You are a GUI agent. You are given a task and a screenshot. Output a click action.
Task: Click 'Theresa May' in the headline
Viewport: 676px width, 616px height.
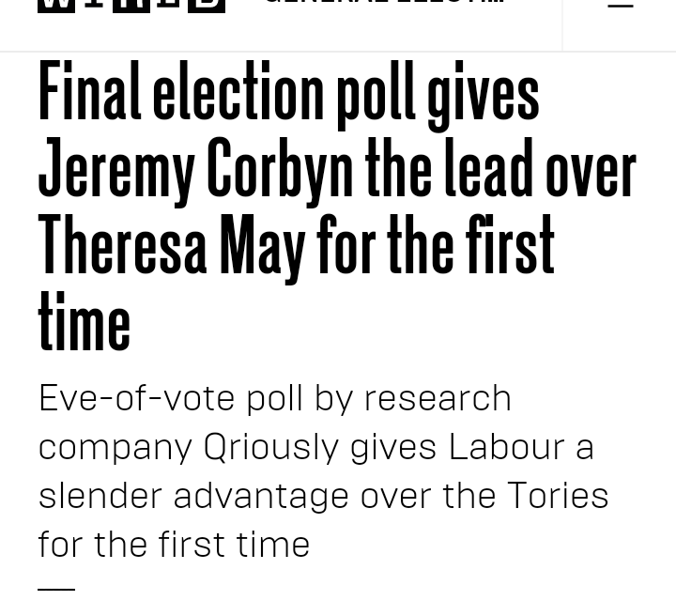[171, 246]
